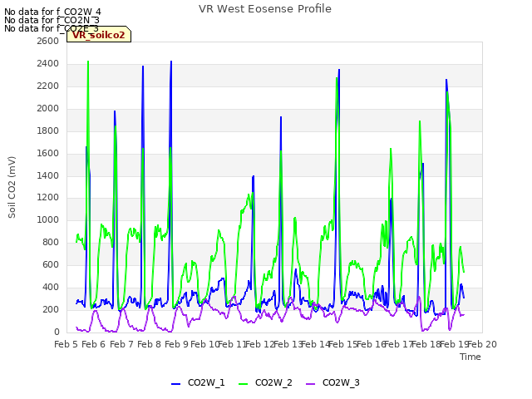Select the CO2W_3 legend entry
532x399 pixels.
tap(332, 382)
